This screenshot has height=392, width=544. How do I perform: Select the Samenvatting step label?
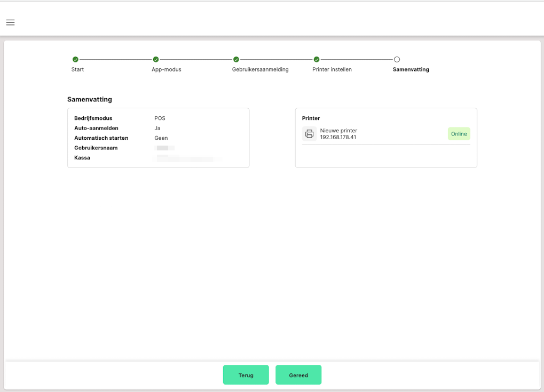click(x=411, y=69)
